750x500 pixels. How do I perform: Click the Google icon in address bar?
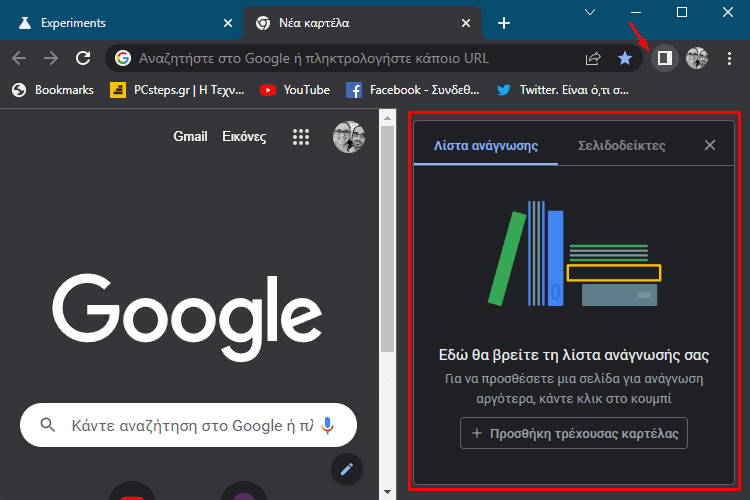(123, 58)
